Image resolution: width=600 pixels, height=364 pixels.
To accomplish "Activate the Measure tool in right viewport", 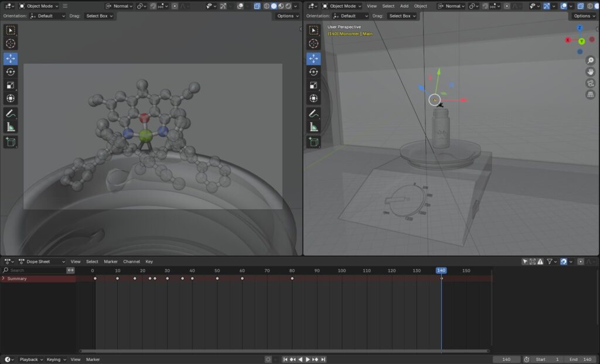I will (x=313, y=127).
